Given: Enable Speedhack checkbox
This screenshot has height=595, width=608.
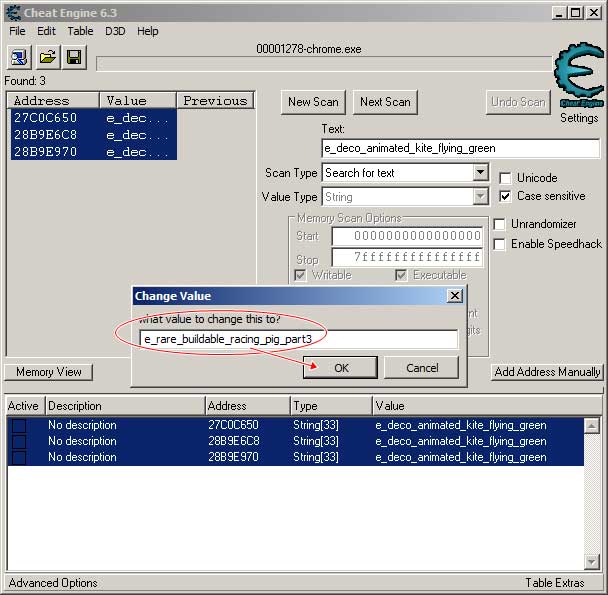Looking at the screenshot, I should point(499,244).
